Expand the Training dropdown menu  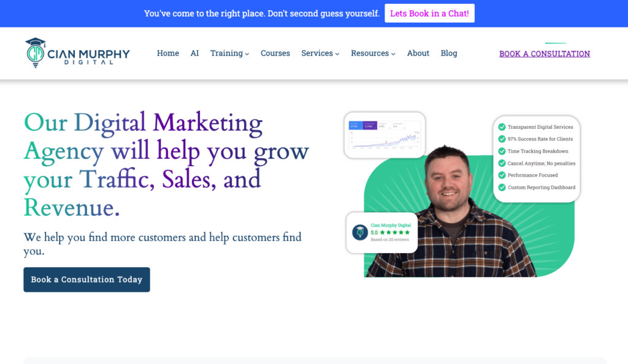coord(229,53)
